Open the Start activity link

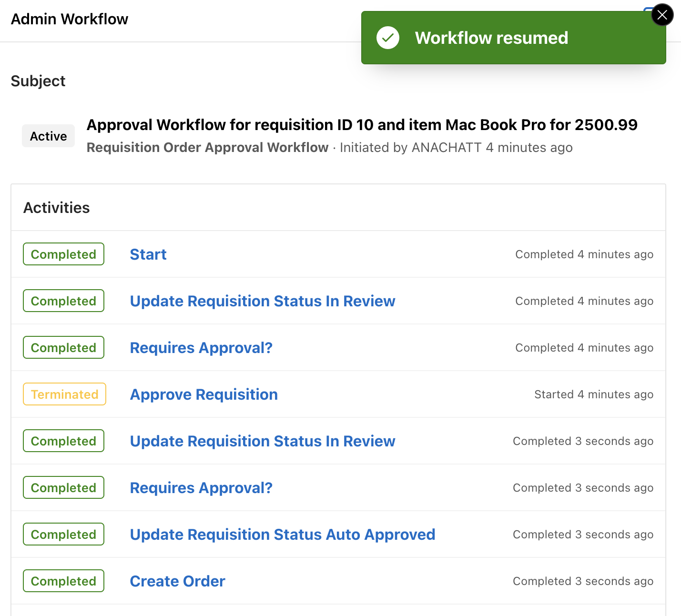(x=148, y=254)
